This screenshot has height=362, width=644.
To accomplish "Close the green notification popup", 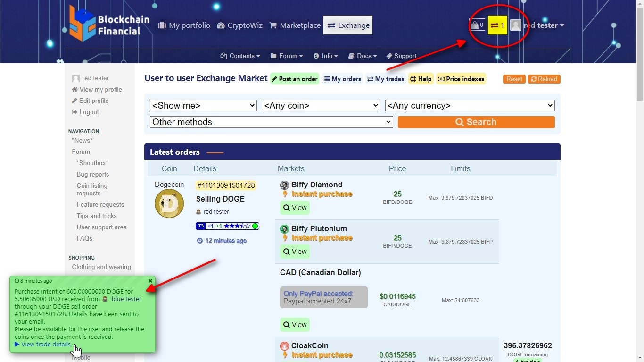I will pyautogui.click(x=150, y=281).
